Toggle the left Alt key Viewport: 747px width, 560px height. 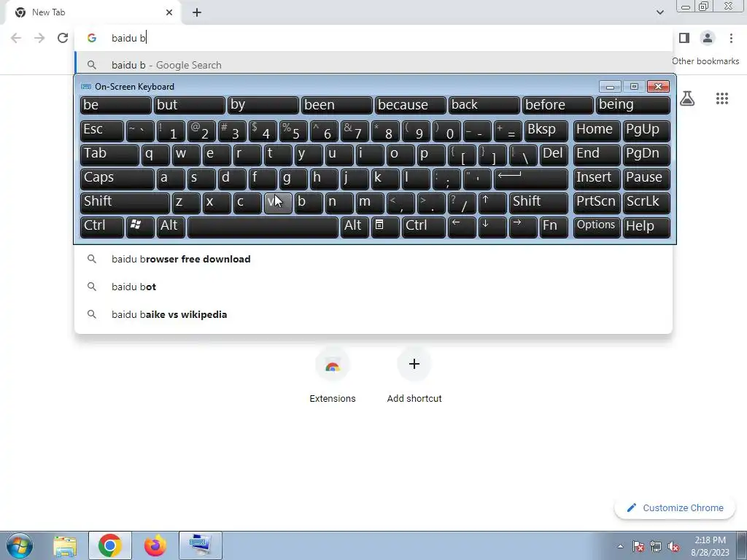pos(171,227)
